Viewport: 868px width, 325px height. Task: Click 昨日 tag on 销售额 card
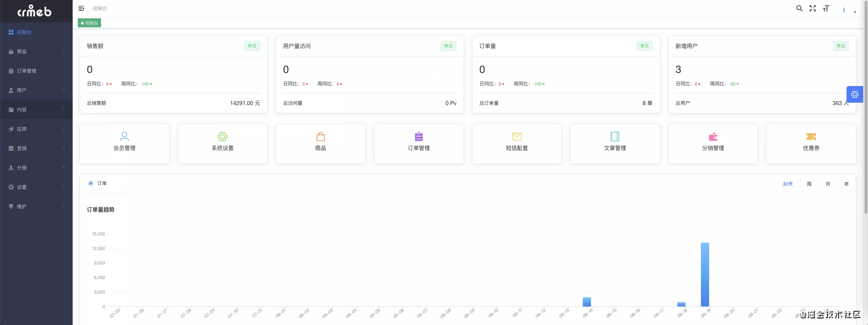(252, 46)
